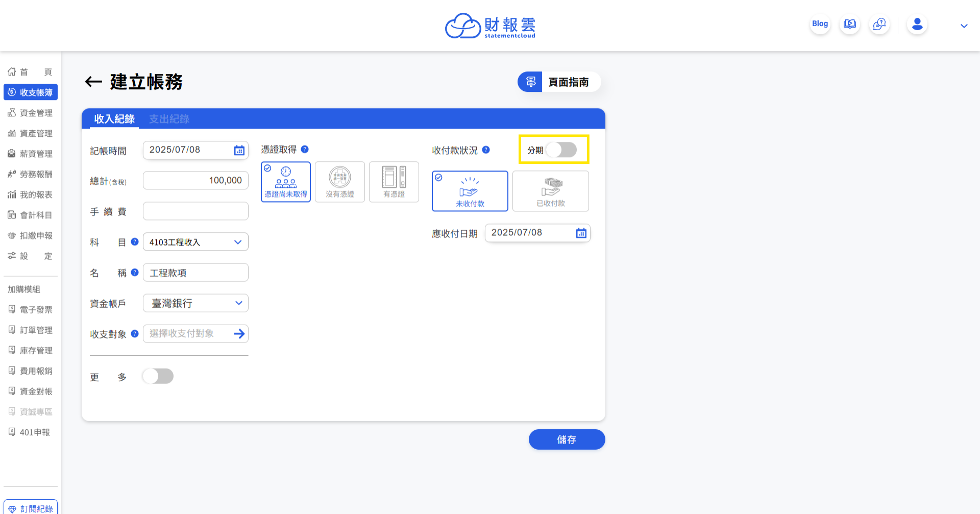The height and width of the screenshot is (514, 980).
Task: Click the 扣繳申報 sidebar icon
Action: (x=12, y=235)
